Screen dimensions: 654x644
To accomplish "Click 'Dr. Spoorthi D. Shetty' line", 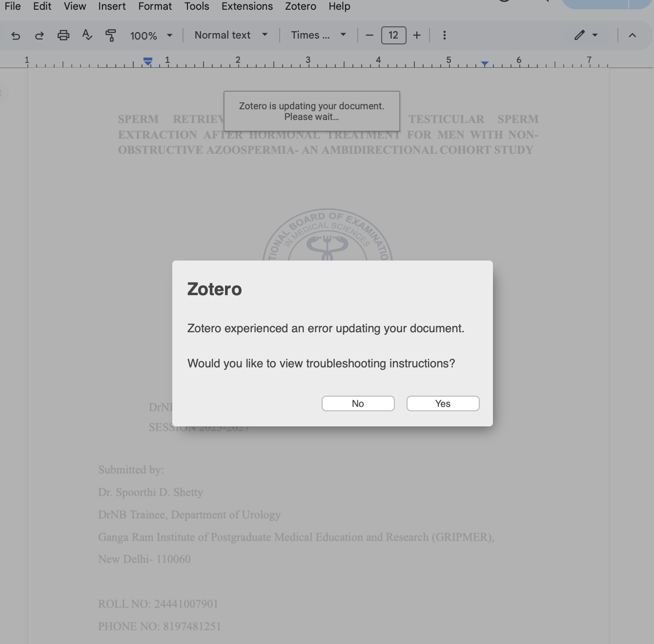I will [150, 492].
